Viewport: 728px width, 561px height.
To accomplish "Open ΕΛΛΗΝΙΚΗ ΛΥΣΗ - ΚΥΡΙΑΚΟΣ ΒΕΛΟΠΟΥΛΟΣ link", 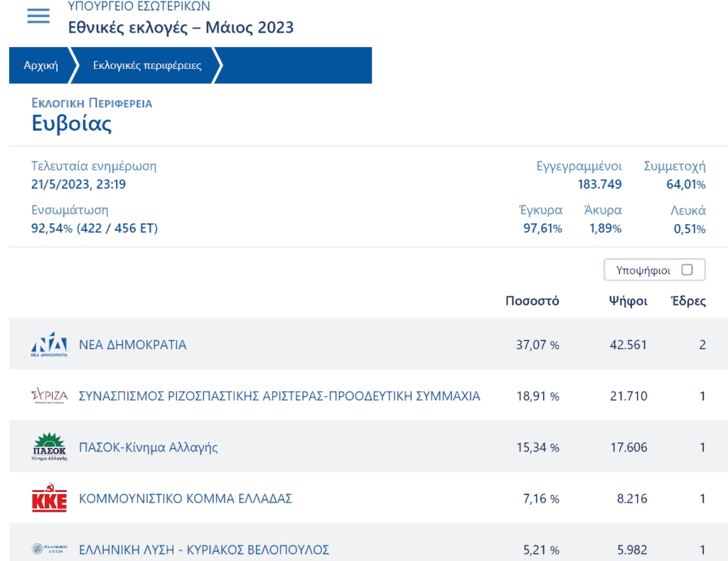I will click(204, 550).
